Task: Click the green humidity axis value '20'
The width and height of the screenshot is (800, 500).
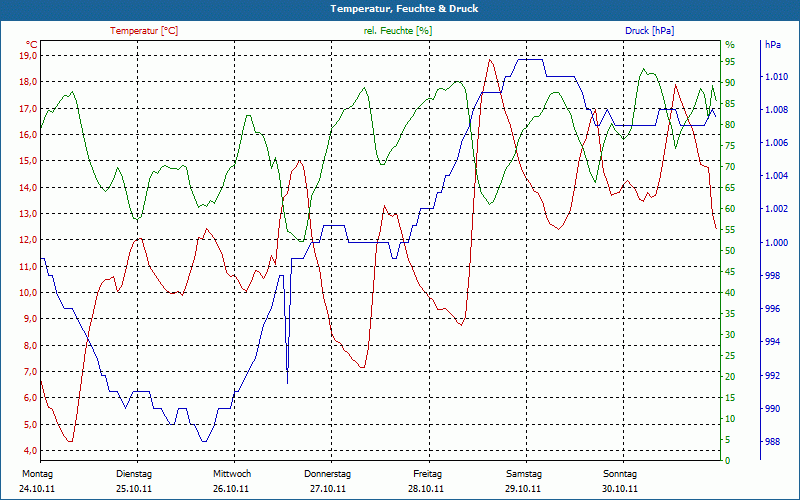Action: coord(730,377)
